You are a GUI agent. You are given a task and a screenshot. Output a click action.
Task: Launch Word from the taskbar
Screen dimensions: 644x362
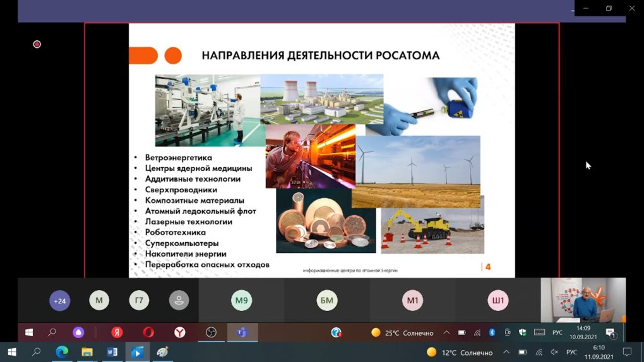[x=112, y=352]
